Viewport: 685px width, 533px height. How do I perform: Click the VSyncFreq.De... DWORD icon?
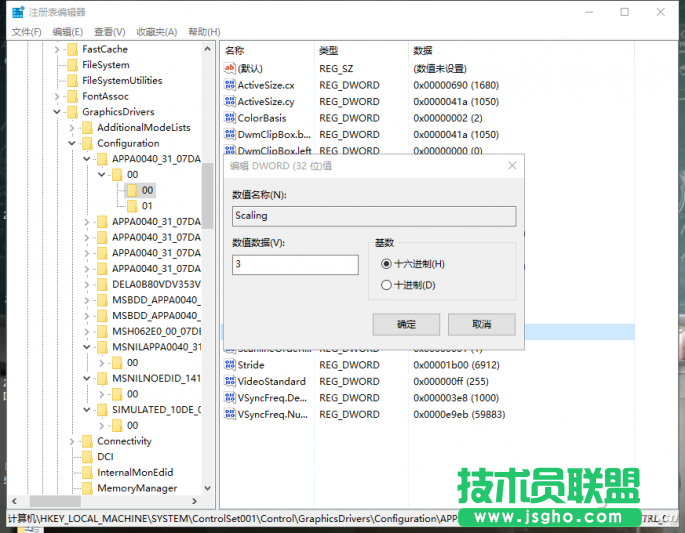(229, 398)
